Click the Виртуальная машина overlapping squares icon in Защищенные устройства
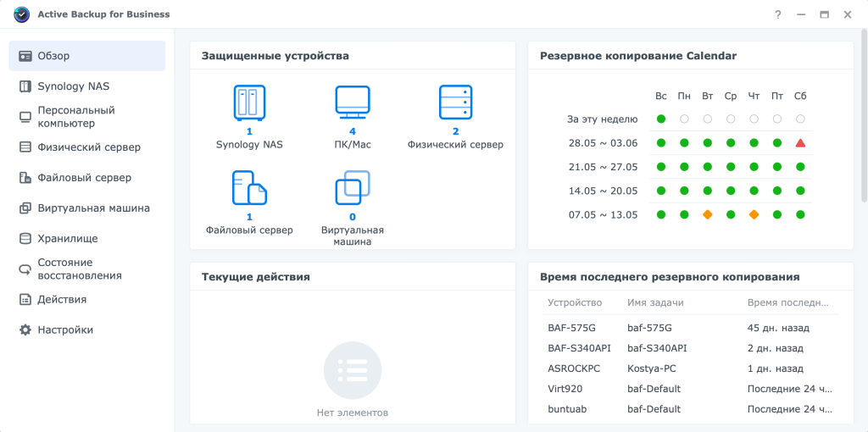Image resolution: width=868 pixels, height=432 pixels. coord(353,188)
